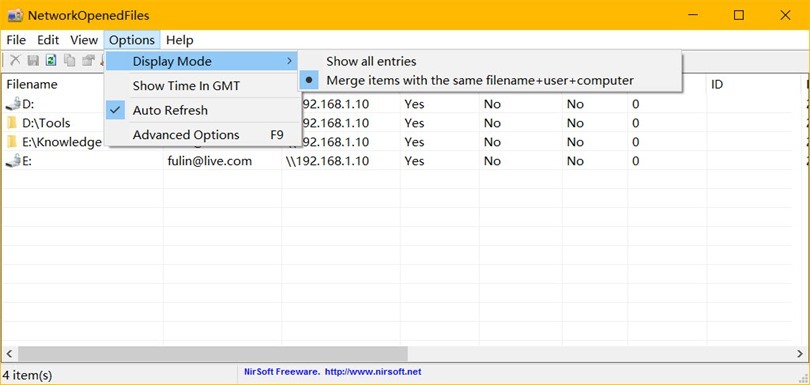The width and height of the screenshot is (810, 385).
Task: Open the View menu
Action: tap(84, 40)
